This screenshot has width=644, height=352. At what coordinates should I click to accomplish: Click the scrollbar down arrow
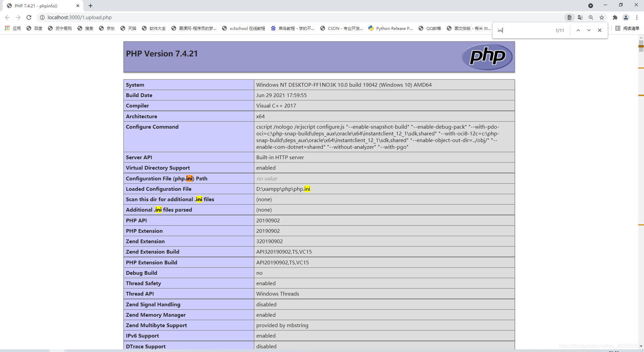click(641, 346)
